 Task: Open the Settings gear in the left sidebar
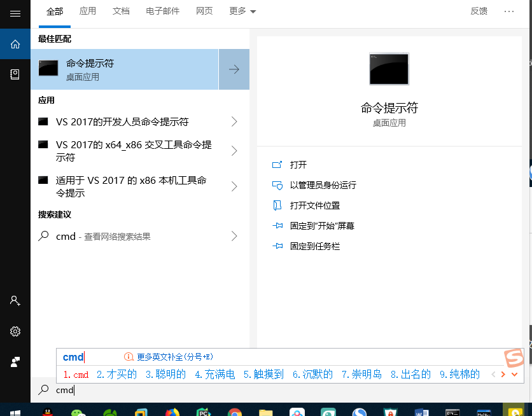pyautogui.click(x=15, y=331)
